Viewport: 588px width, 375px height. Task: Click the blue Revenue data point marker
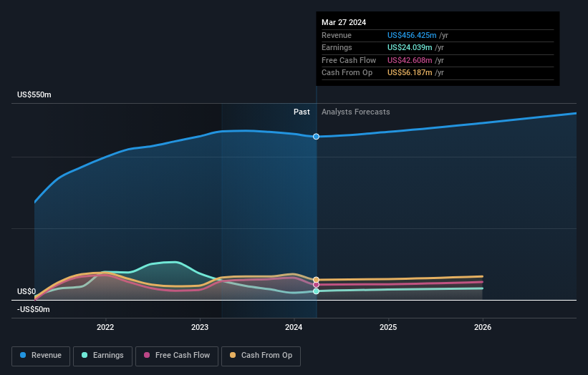[x=316, y=137]
